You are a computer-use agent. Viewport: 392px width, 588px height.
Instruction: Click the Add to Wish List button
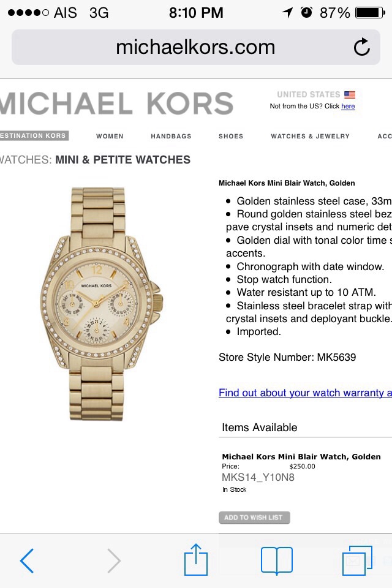[x=254, y=518]
